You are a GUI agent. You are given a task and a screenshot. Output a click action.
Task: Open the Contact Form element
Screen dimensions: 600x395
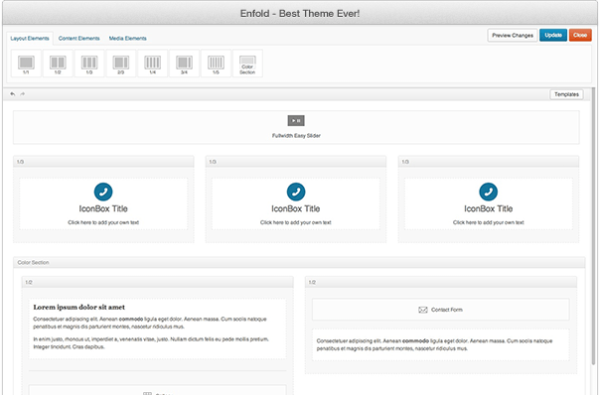pos(440,310)
